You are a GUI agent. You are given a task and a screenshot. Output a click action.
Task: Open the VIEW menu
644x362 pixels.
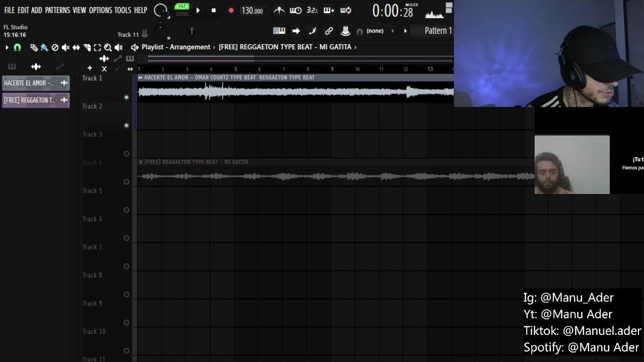coord(79,10)
